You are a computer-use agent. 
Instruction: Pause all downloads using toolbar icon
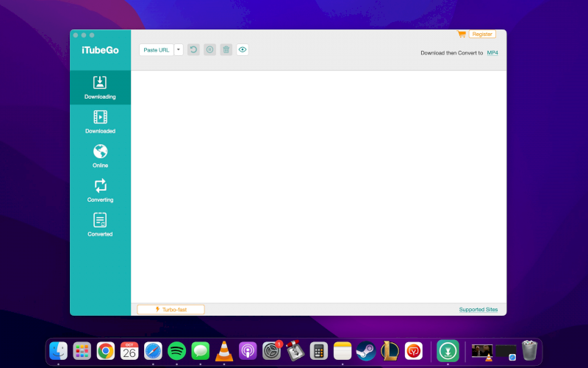tap(209, 50)
